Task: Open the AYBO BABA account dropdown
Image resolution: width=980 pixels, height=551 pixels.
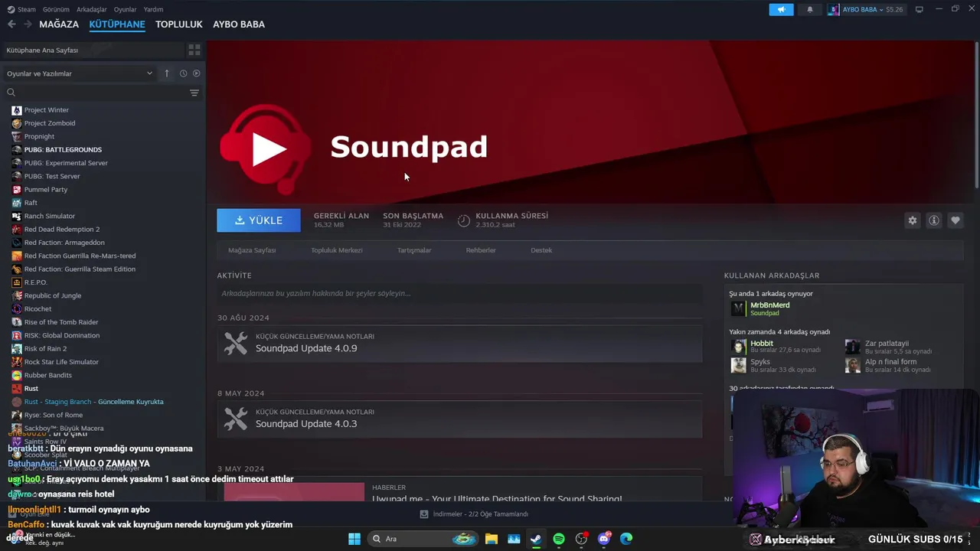Action: pyautogui.click(x=866, y=9)
